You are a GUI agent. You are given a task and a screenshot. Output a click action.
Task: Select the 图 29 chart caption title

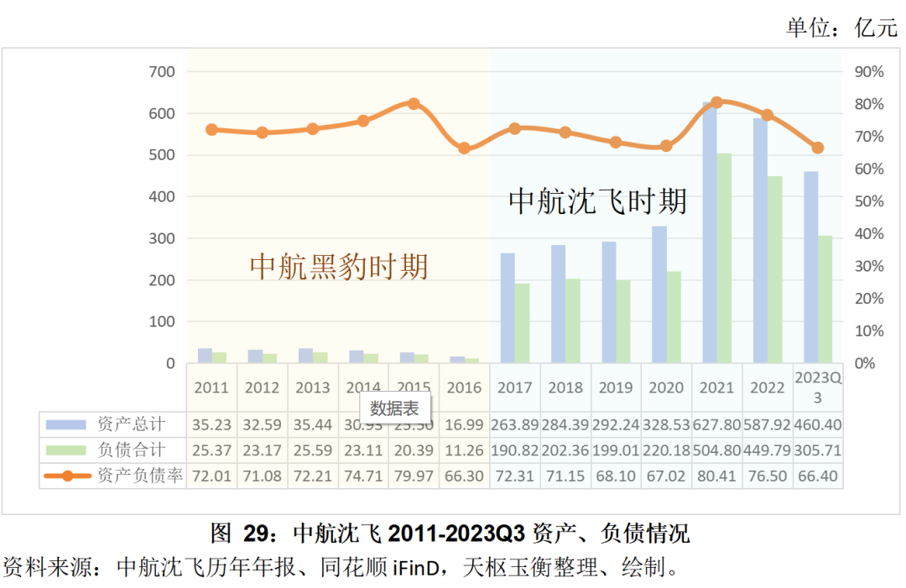point(450,533)
